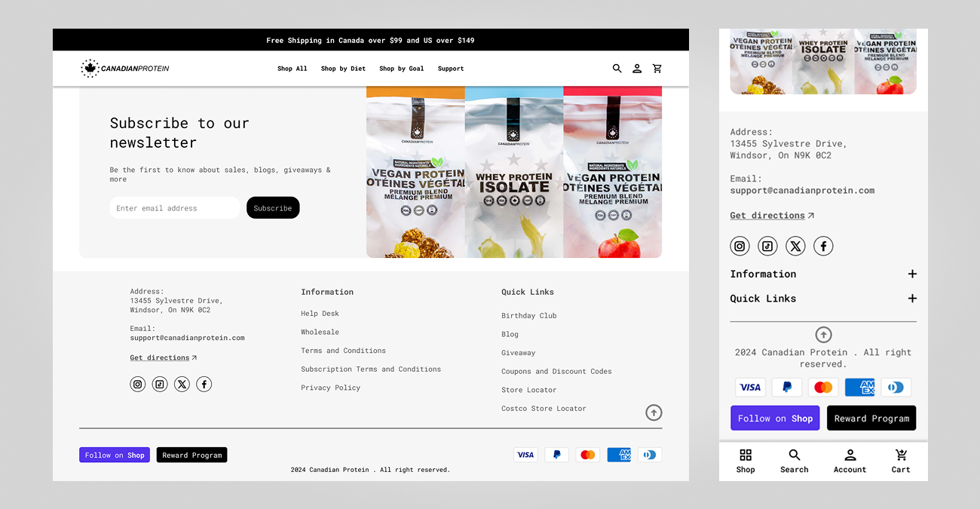Open Facebook icon in mobile view
Screen dimensions: 980x509
[823, 246]
